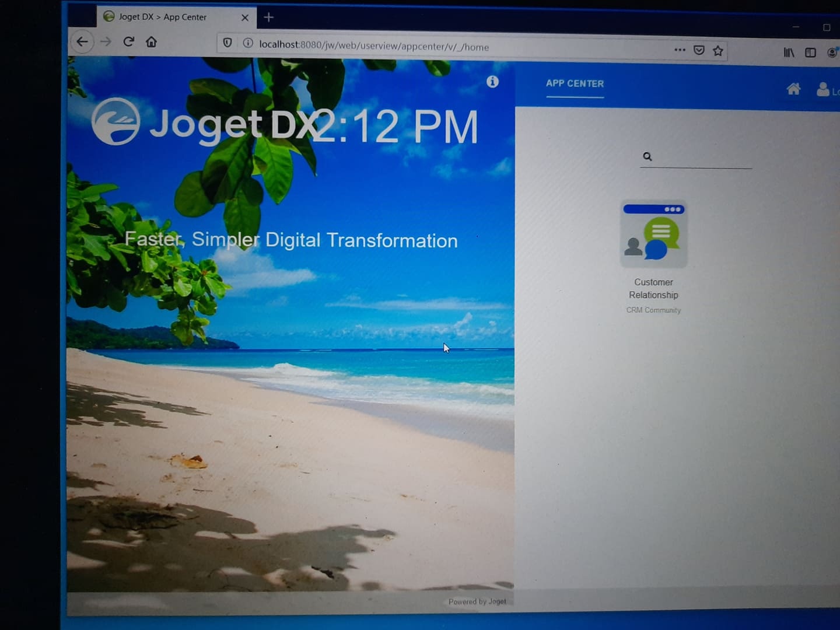Select the APP CENTER tab
The height and width of the screenshot is (630, 840).
coord(575,84)
